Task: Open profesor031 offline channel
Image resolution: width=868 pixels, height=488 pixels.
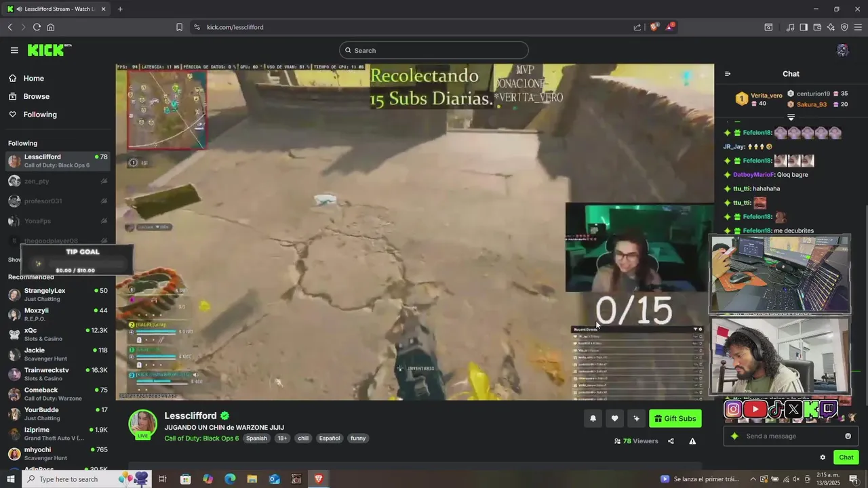Action: coord(58,201)
